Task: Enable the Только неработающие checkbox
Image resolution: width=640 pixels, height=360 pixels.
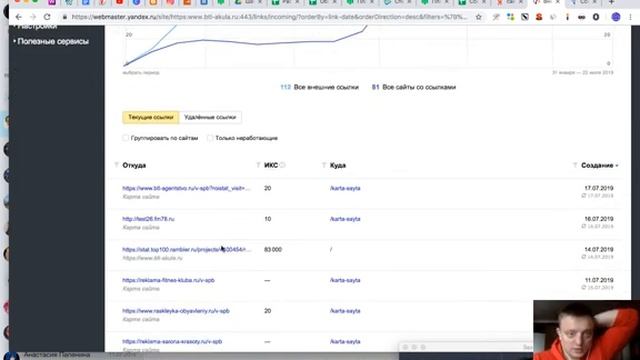Action: [x=210, y=138]
